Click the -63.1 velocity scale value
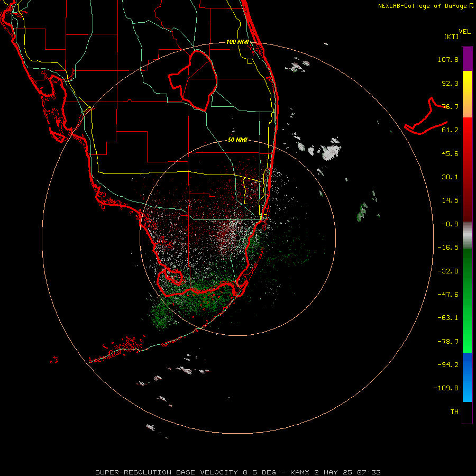This screenshot has width=476, height=476. pyautogui.click(x=448, y=318)
